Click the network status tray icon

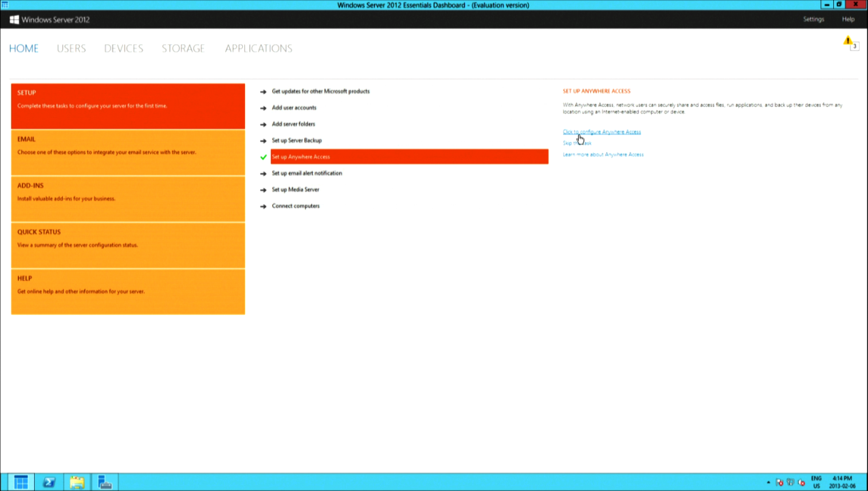(x=790, y=482)
